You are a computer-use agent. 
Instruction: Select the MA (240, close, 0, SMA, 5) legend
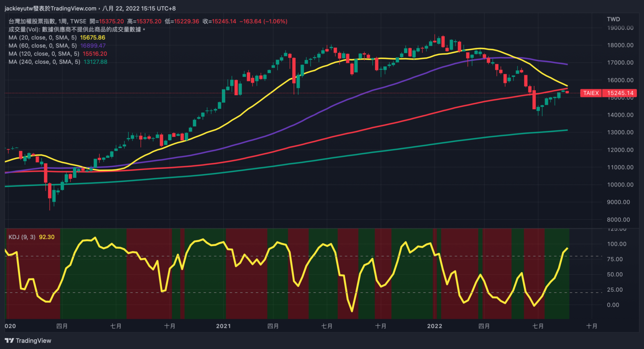[x=44, y=62]
